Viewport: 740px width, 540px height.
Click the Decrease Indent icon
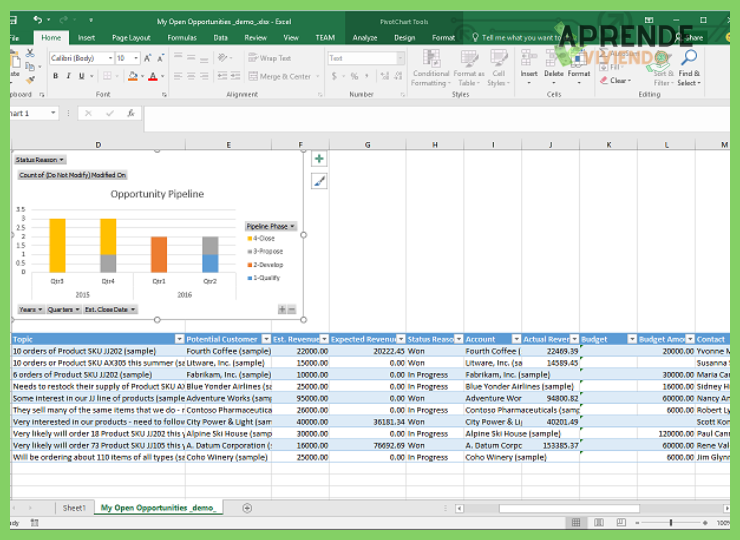tap(222, 76)
